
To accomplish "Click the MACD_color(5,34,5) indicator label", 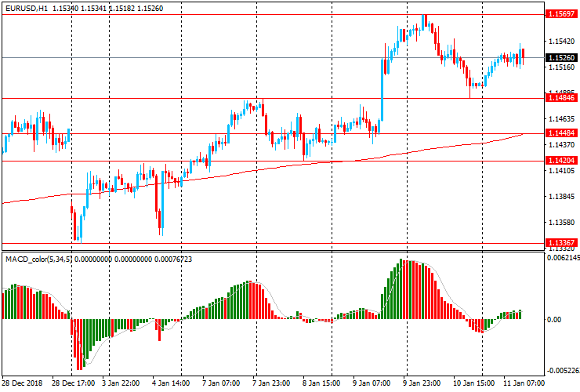I will (x=38, y=259).
